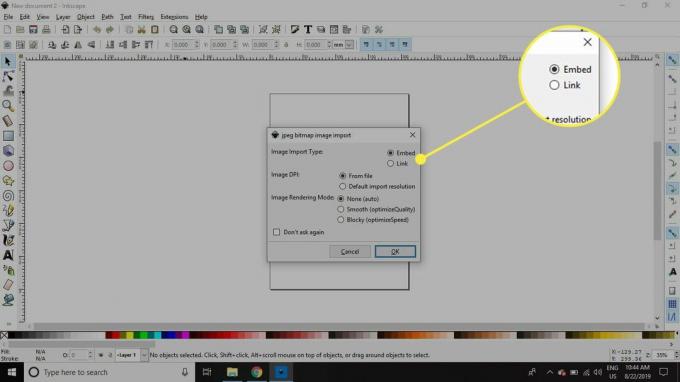Click the Windows Start button
Screen dimensions: 680x382
pyautogui.click(x=12, y=372)
